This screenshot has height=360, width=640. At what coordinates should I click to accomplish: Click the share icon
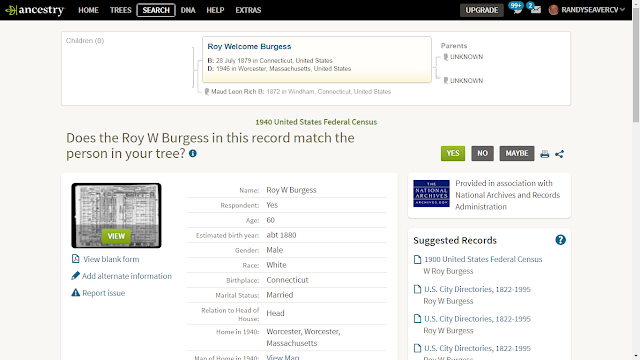click(560, 154)
